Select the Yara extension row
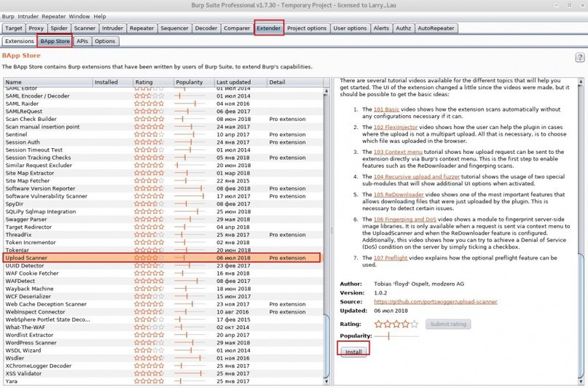The image size is (588, 388). click(162, 381)
